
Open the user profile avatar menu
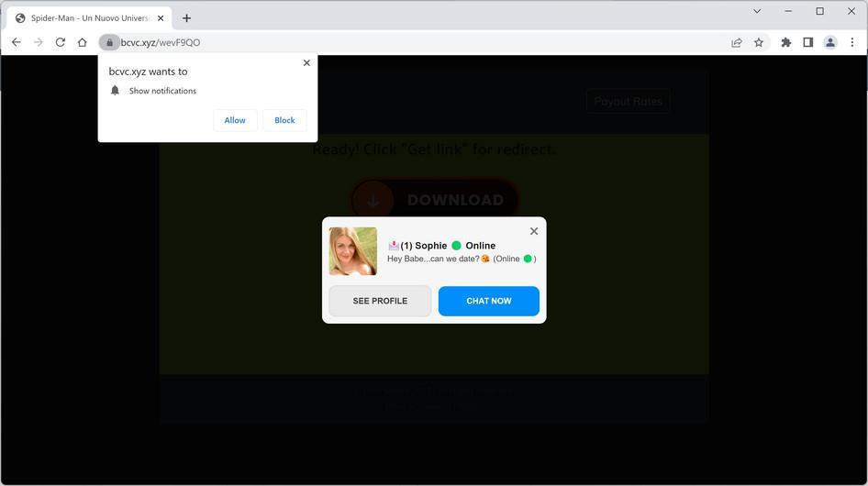829,42
